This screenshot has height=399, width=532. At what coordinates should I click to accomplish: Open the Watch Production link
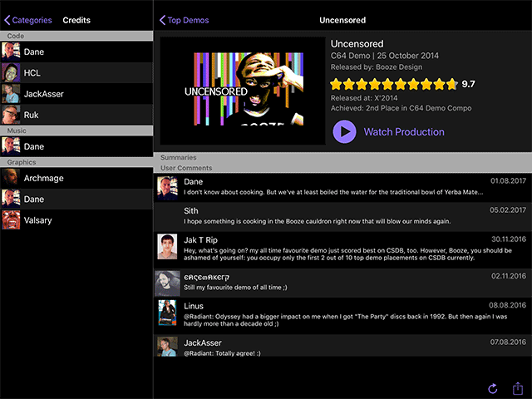coord(404,131)
